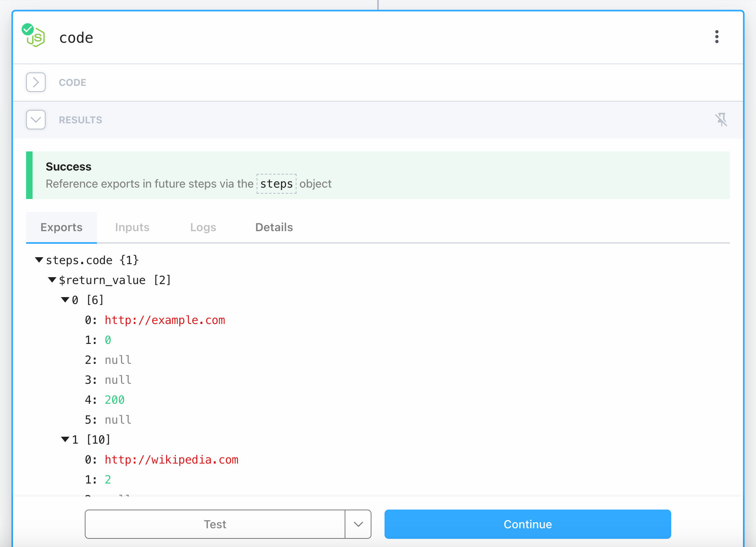Collapse the RESULTS section chevron
Image resolution: width=756 pixels, height=547 pixels.
pos(36,120)
